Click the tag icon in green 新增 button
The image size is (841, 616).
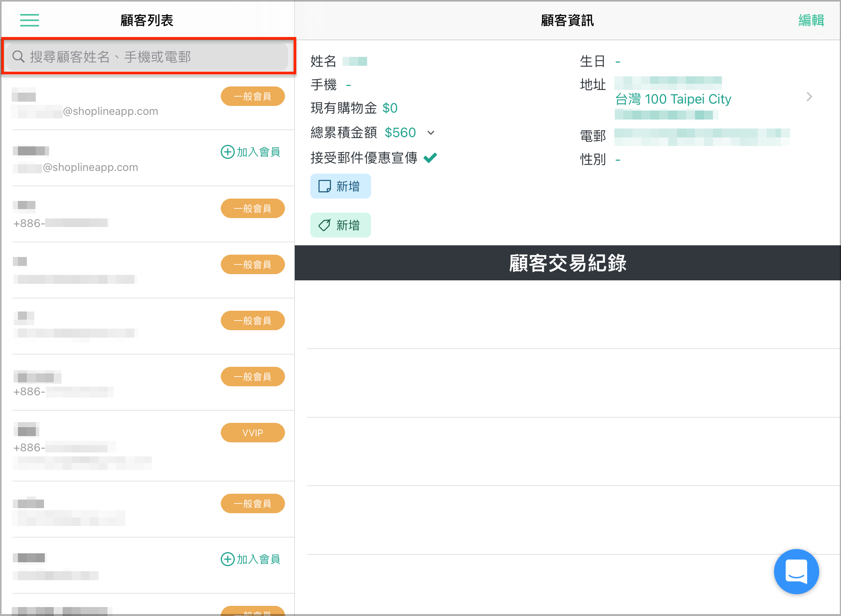point(325,225)
